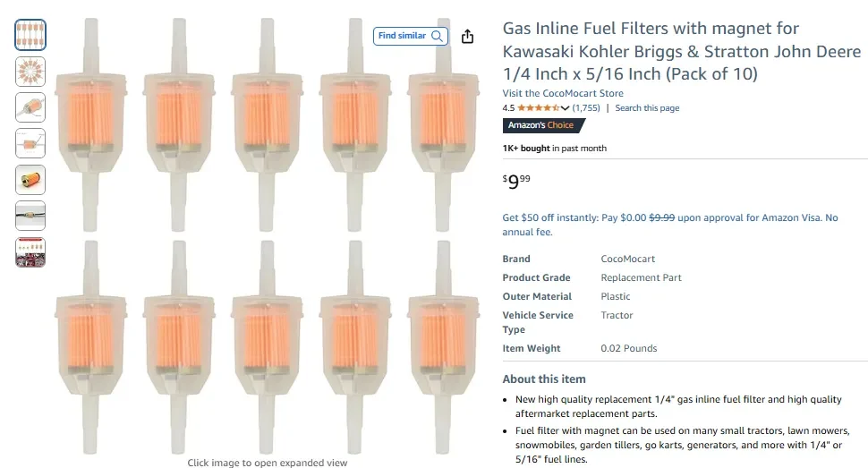Image resolution: width=868 pixels, height=468 pixels.
Task: Click the Search this page link
Action: [x=647, y=108]
